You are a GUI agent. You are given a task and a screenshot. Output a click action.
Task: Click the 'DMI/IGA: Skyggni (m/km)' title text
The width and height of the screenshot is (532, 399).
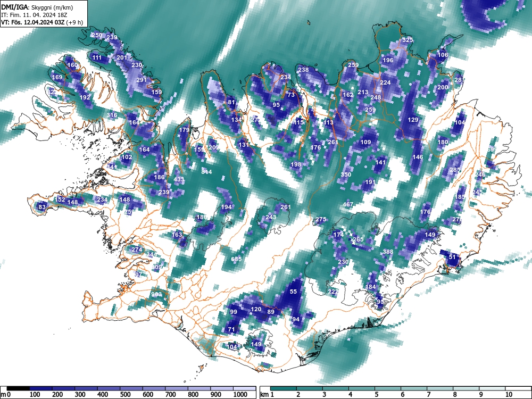pos(37,7)
